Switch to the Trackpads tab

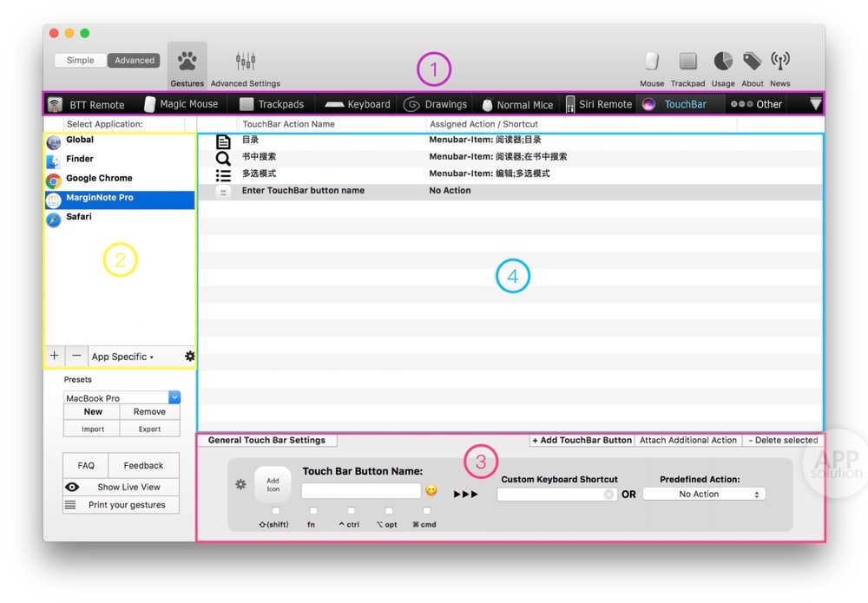(271, 104)
